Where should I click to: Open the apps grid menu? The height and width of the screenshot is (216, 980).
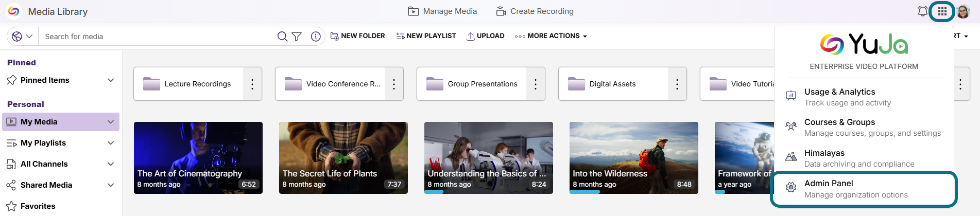942,11
